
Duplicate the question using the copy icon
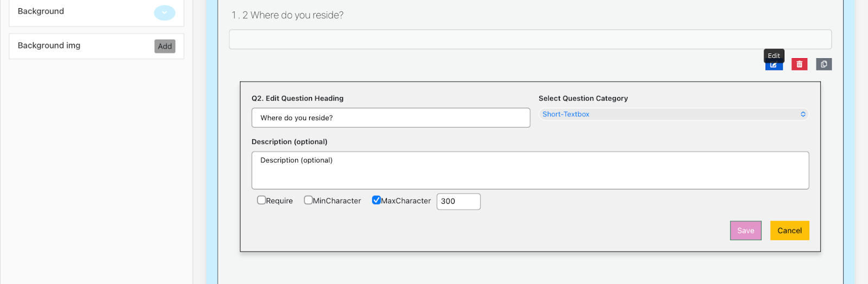click(824, 65)
